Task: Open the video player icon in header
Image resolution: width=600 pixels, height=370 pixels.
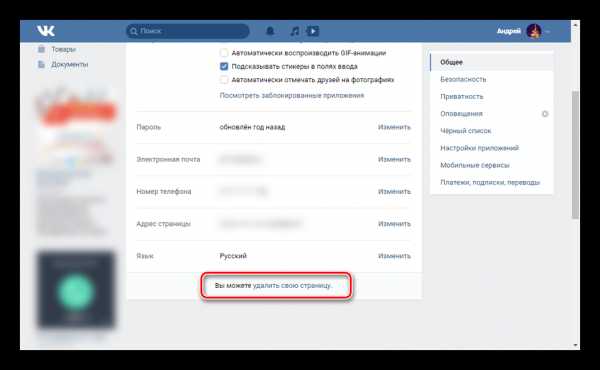Action: click(x=313, y=31)
